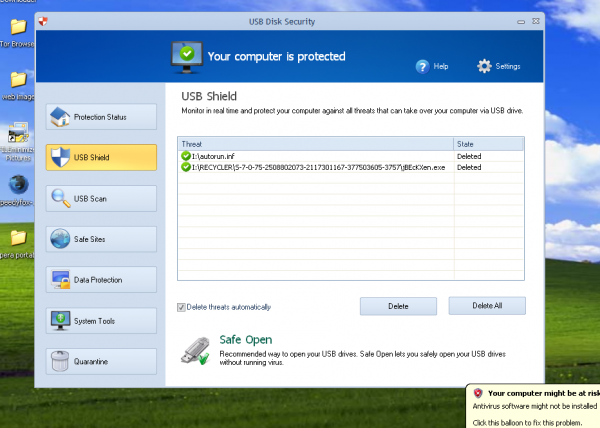The width and height of the screenshot is (600, 428).
Task: Click the speedyfox desktop icon
Action: (x=18, y=185)
